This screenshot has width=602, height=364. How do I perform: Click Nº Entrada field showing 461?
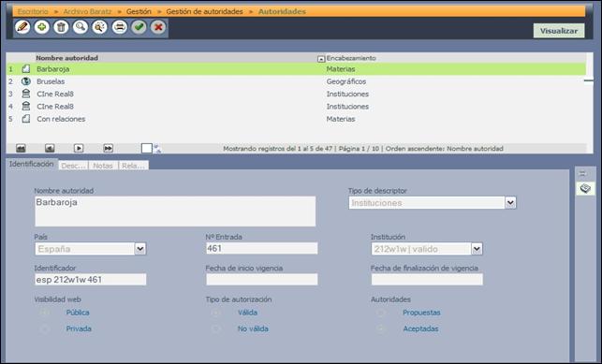point(262,248)
